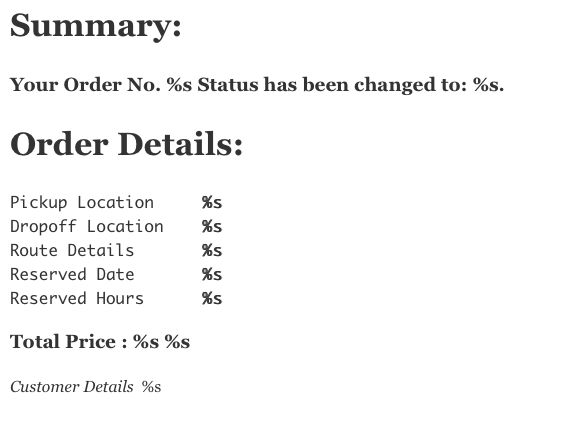Image resolution: width=564 pixels, height=423 pixels.
Task: Click the Dropoff Location %s placeholder
Action: coord(212,227)
